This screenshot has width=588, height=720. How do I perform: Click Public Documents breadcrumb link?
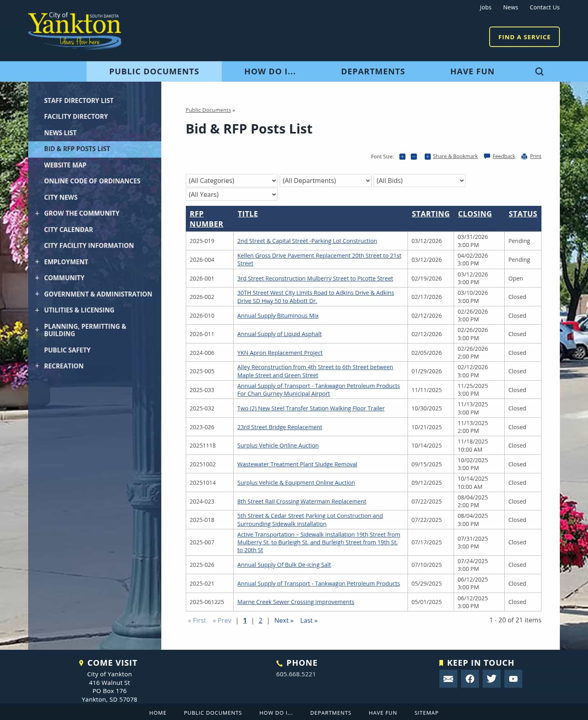point(208,110)
